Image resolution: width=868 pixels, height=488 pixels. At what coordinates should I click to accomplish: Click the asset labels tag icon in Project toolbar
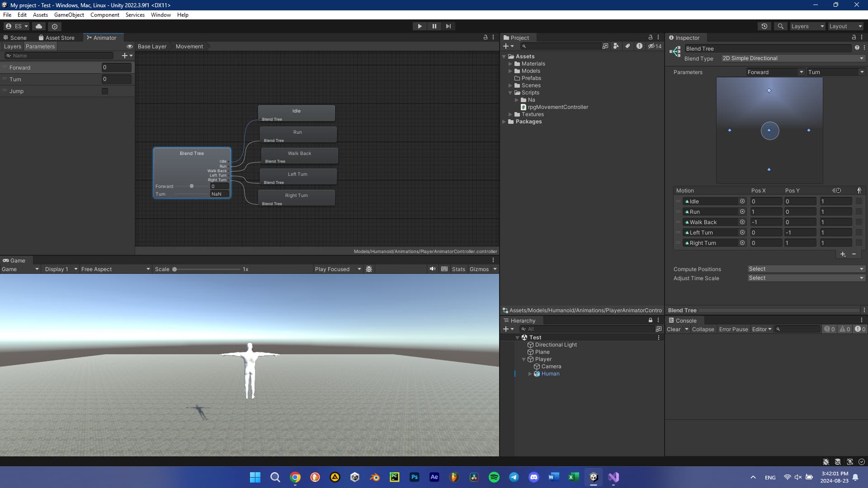[x=627, y=46]
